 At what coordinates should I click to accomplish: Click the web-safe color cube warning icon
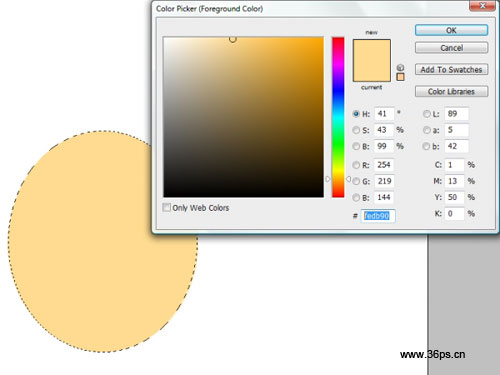(400, 68)
